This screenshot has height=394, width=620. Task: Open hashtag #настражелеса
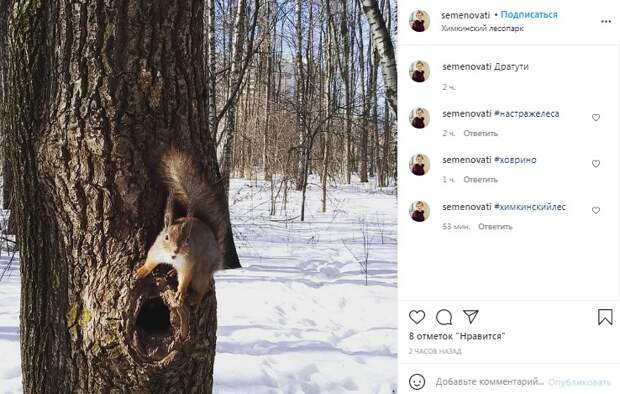point(527,114)
